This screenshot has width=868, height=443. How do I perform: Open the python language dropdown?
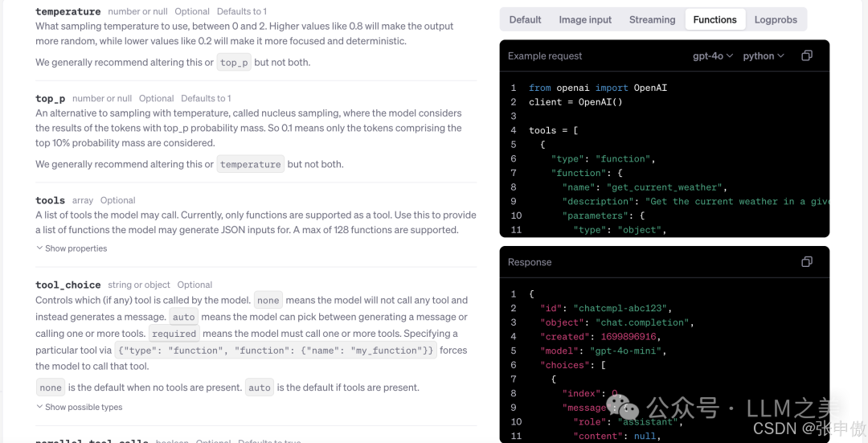(763, 56)
